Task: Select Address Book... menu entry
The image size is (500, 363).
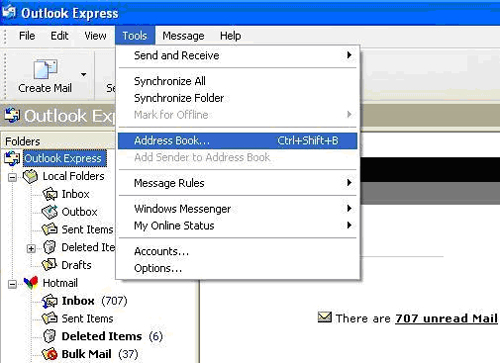Action: (x=238, y=141)
